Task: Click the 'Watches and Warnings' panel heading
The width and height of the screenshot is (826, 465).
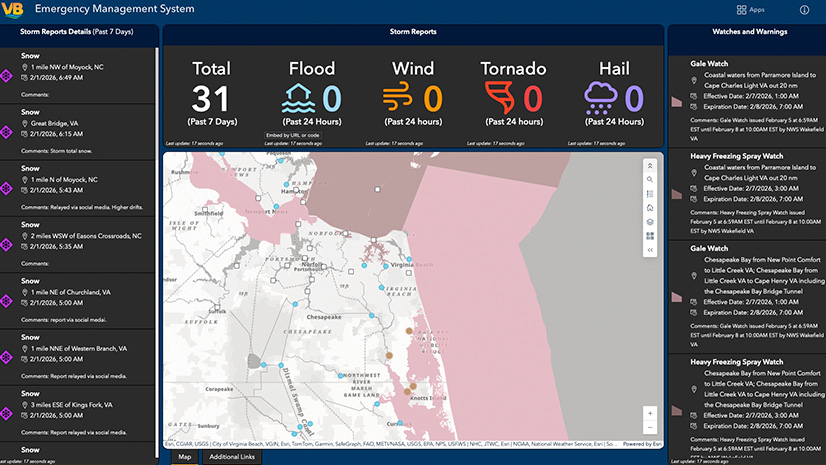Action: pyautogui.click(x=750, y=32)
